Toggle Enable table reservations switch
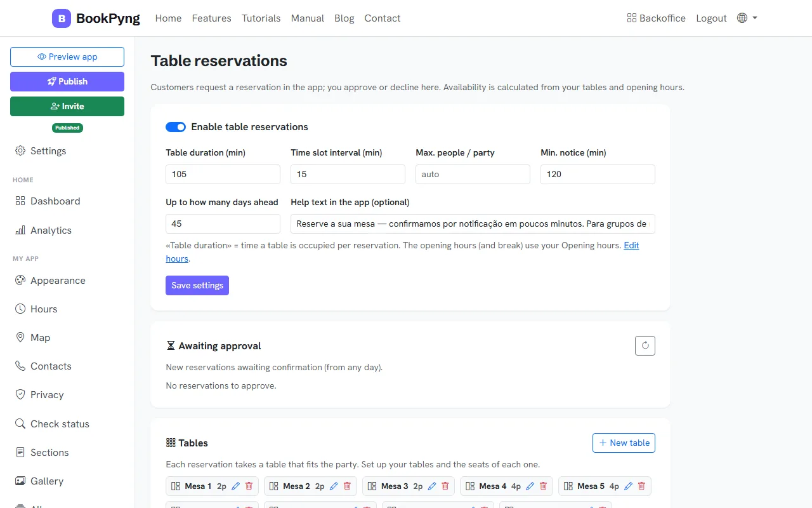Viewport: 812px width, 508px height. click(x=176, y=127)
